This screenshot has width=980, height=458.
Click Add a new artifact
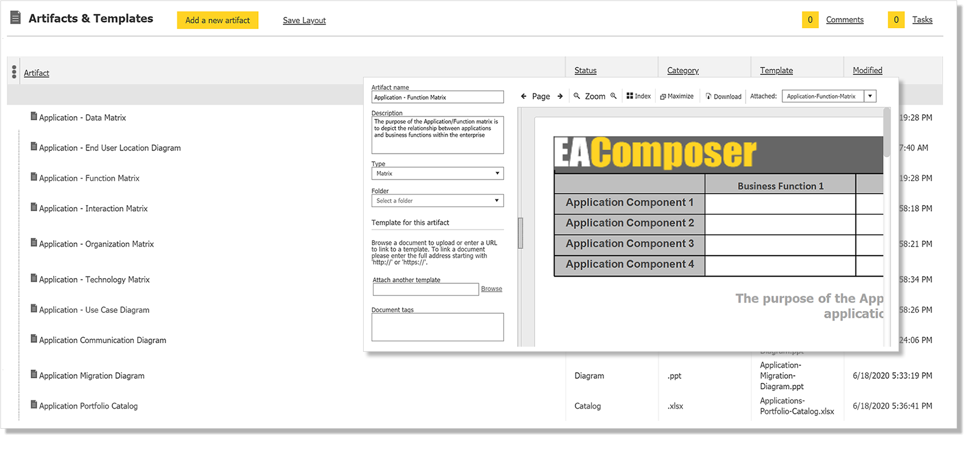[218, 20]
